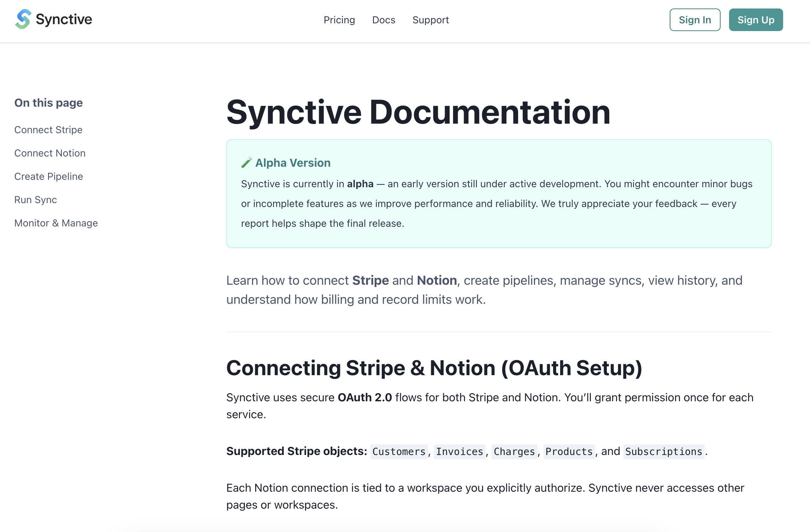The width and height of the screenshot is (810, 532).
Task: Jump to the Create Pipeline section
Action: [48, 176]
